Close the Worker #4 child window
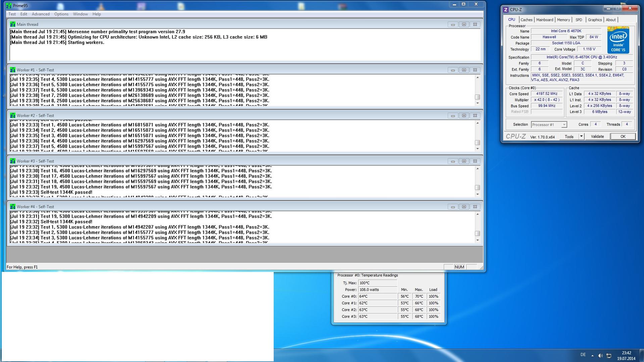Viewport: 644px width, 362px height. pos(475,207)
